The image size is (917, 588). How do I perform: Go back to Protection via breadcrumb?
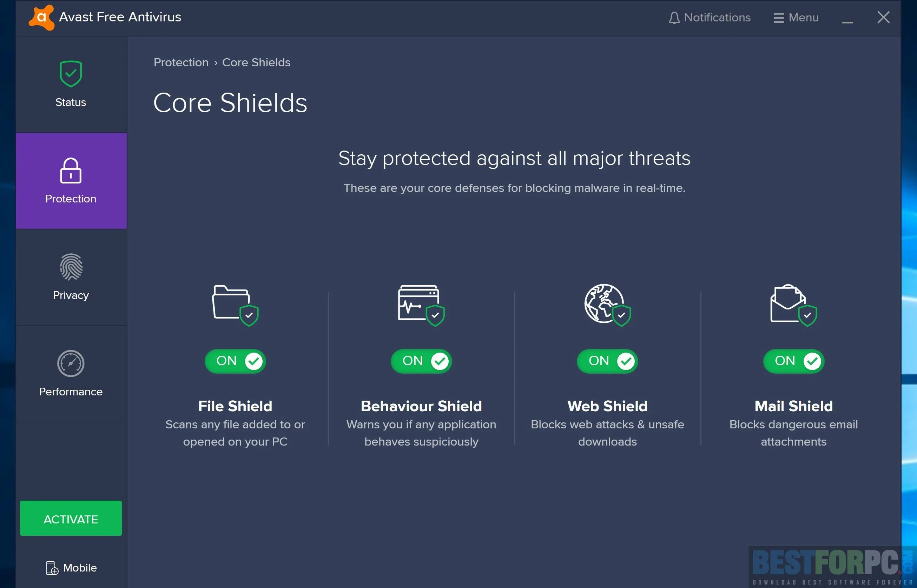coord(181,62)
